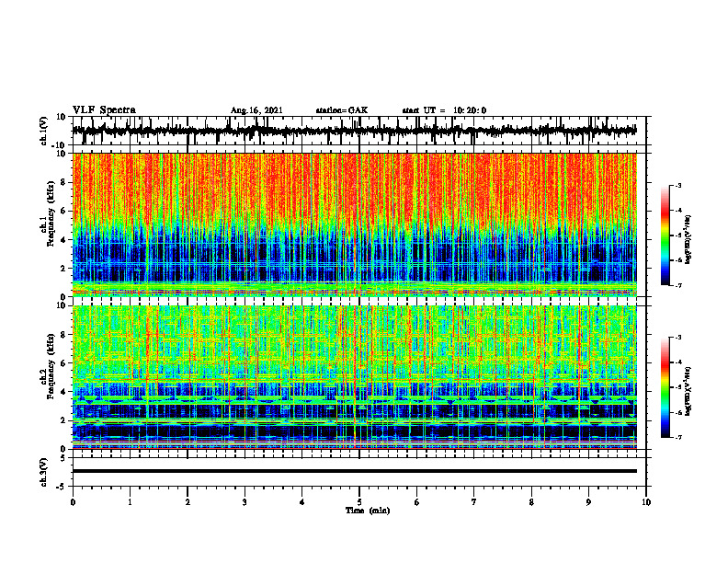
Task: Click the "-5" tick on the ch.3(V) axis
Action: [x=62, y=487]
